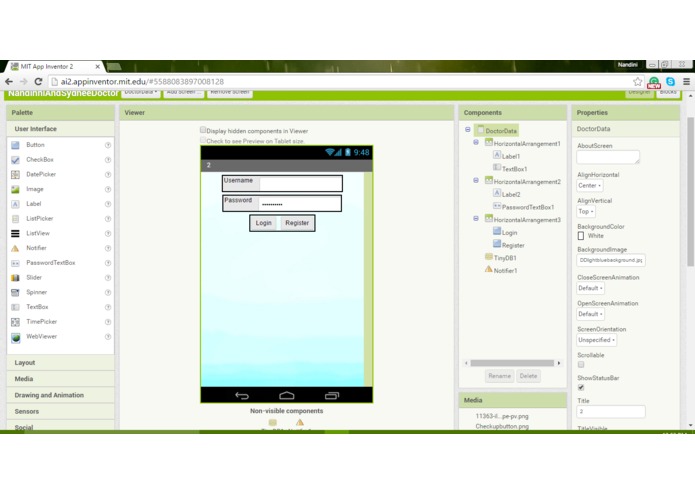
Task: Open the AlignVertical Top dropdown
Action: (x=586, y=212)
